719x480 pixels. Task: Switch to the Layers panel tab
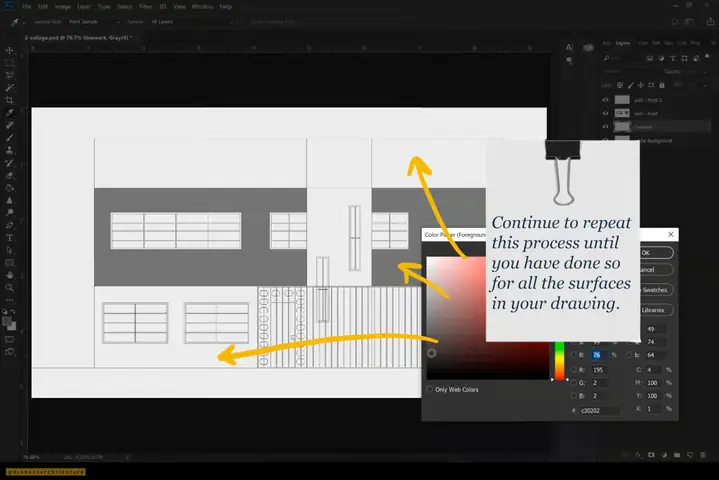(x=623, y=43)
